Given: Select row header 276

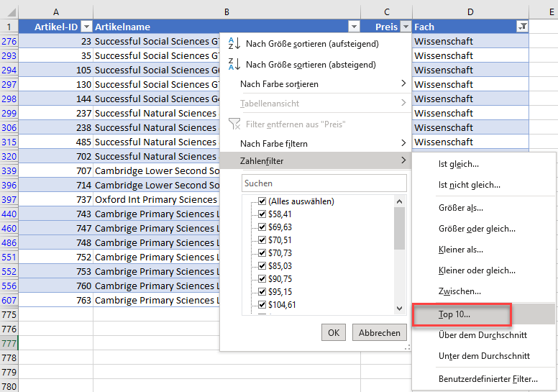Looking at the screenshot, I should (x=9, y=41).
